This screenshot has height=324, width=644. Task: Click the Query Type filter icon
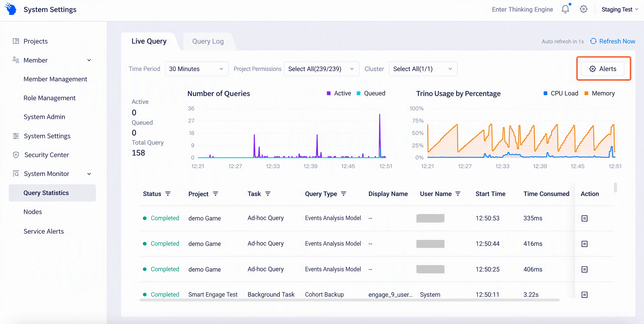[344, 194]
